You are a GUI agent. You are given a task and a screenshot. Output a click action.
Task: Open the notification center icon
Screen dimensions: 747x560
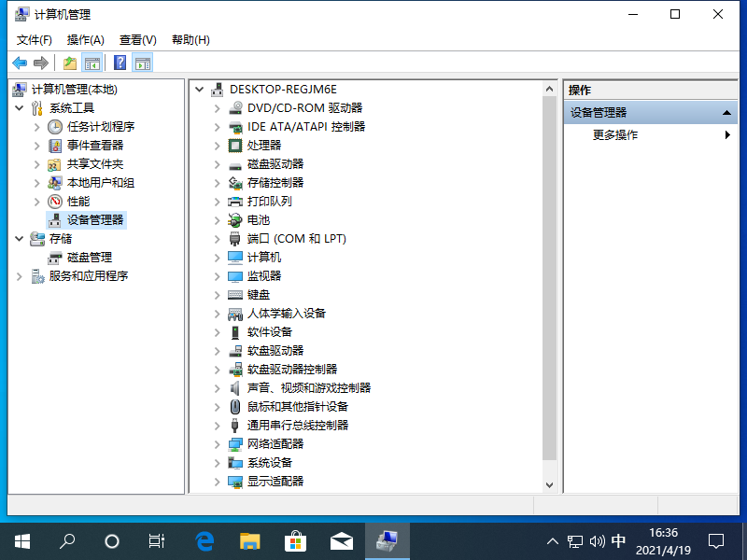pyautogui.click(x=716, y=541)
